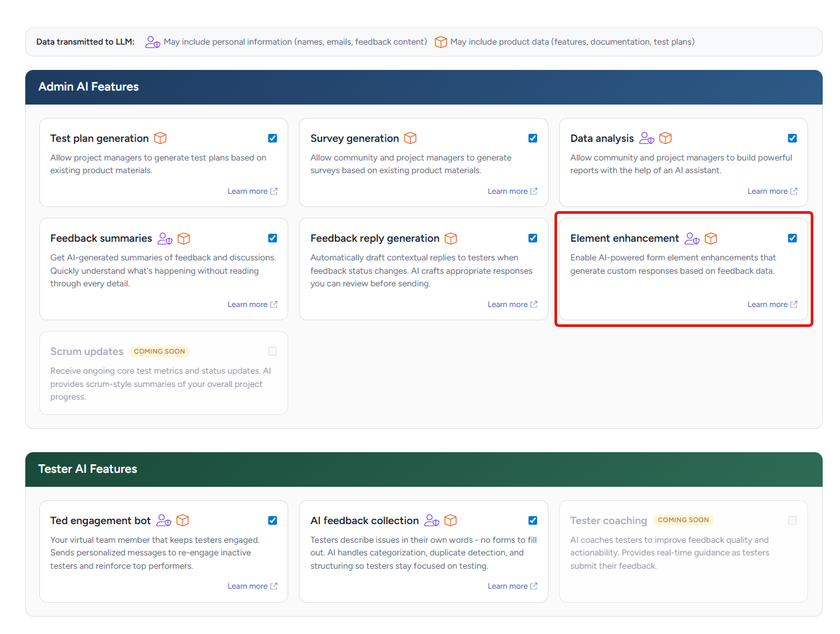Disable the Test plan generation checkbox
The height and width of the screenshot is (634, 840).
pos(273,139)
